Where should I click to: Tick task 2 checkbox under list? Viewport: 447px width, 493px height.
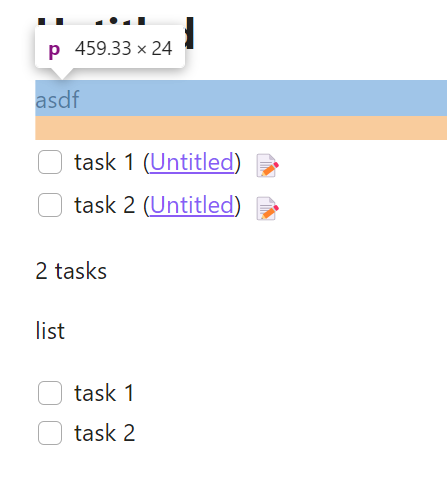click(50, 433)
